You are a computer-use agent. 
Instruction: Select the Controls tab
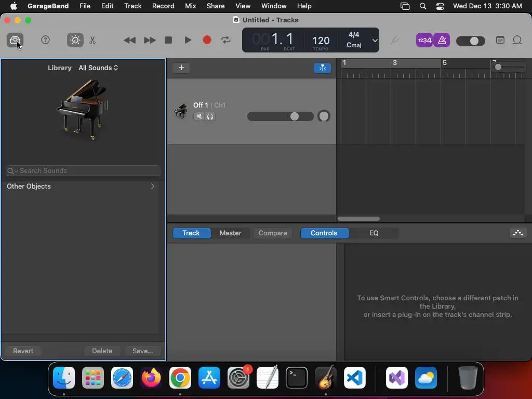click(324, 233)
